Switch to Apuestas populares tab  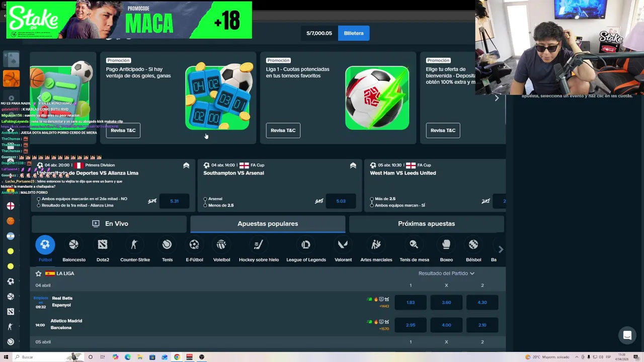268,224
